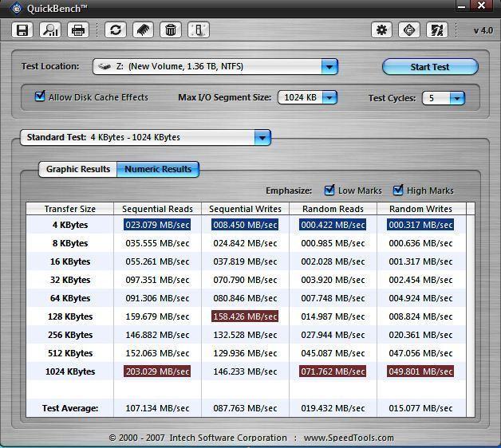Uncheck the High Marks emphasize checkbox

click(x=398, y=190)
